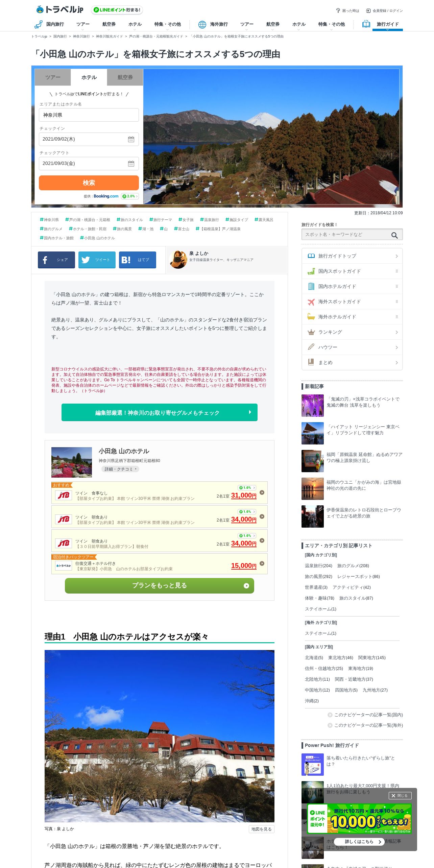Open 旅行ガイドトップ sidebar item
434x868 pixels.
tap(352, 256)
